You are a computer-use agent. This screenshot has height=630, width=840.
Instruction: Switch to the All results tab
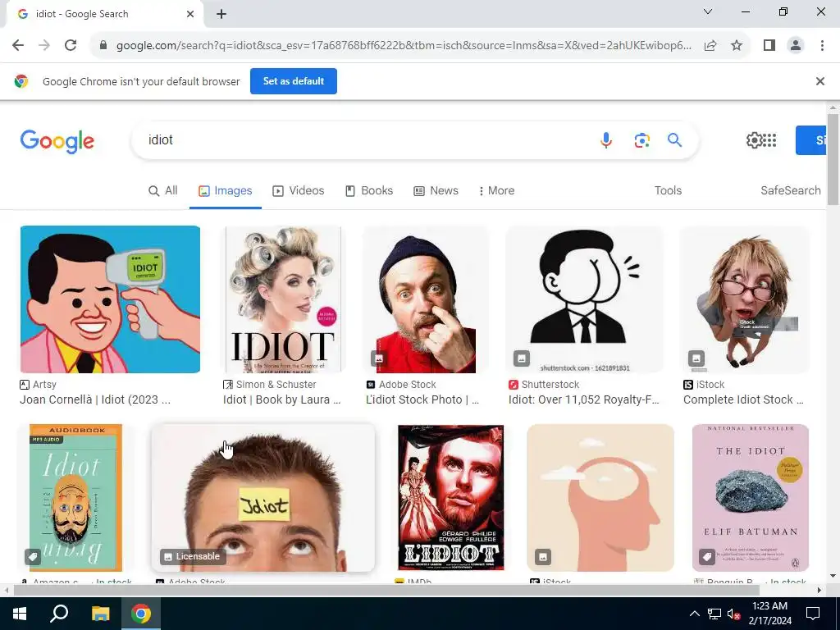coord(163,190)
